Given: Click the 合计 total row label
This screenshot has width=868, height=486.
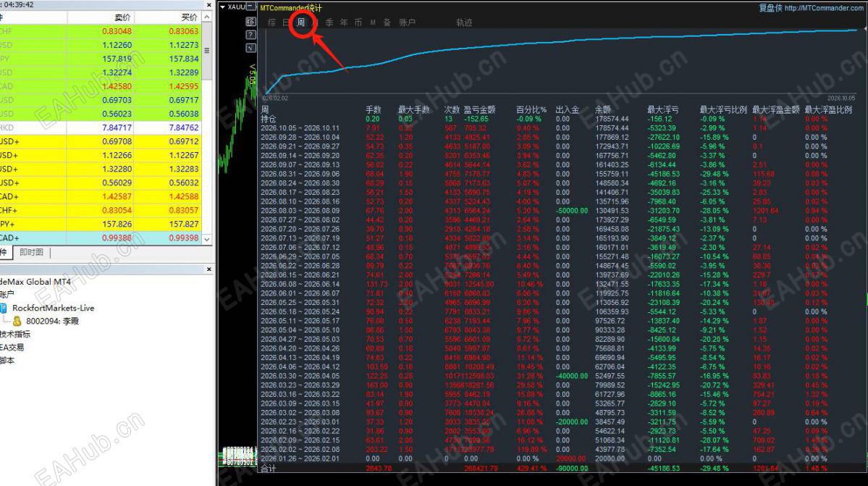Looking at the screenshot, I should click(x=269, y=469).
